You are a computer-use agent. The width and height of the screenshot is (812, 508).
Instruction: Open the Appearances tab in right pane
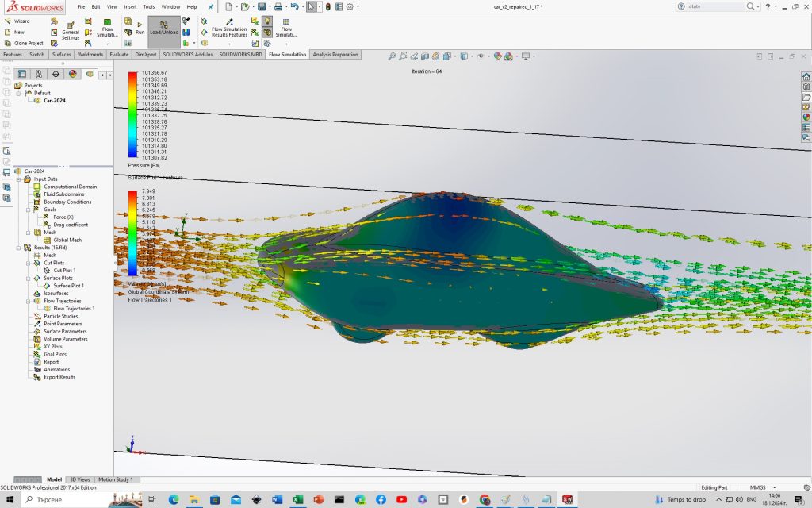click(806, 117)
